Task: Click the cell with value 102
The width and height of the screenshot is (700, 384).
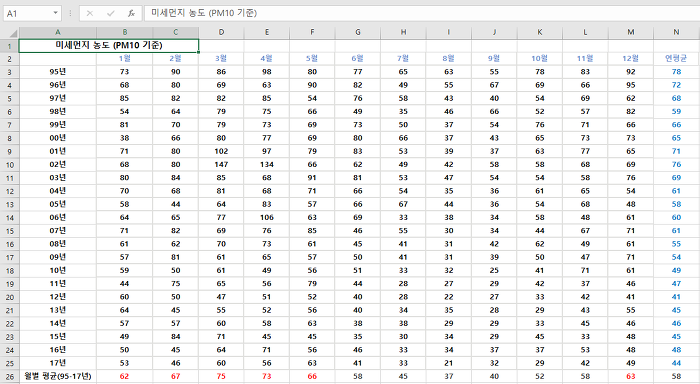Action: [x=221, y=151]
